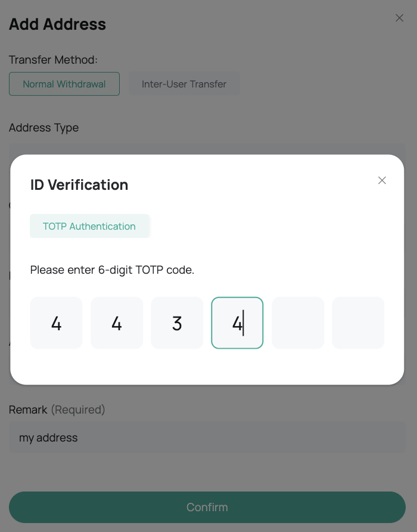Switch to Inter-User Transfer method
This screenshot has width=417, height=532.
pyautogui.click(x=184, y=84)
